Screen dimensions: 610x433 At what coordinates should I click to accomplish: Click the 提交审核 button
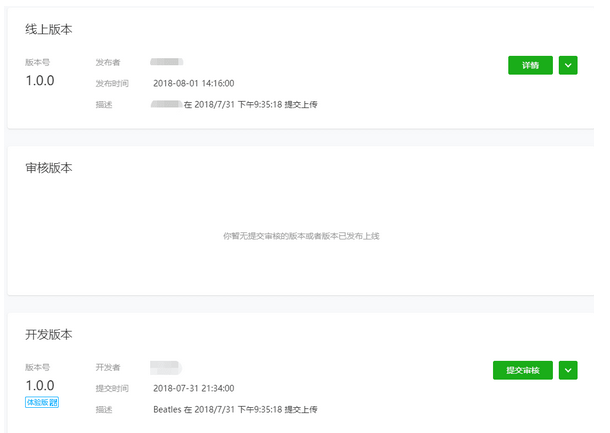coord(523,370)
